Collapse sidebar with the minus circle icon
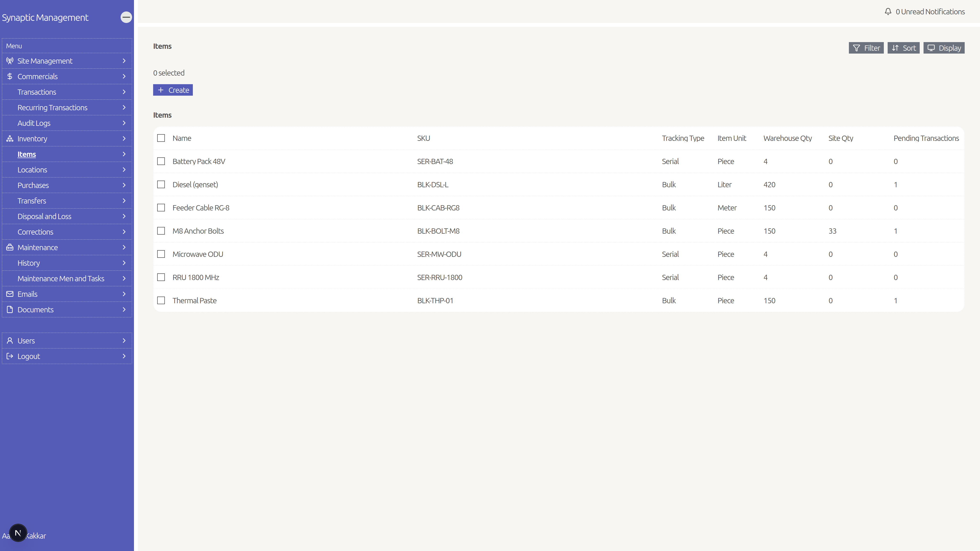This screenshot has height=551, width=980. tap(126, 17)
